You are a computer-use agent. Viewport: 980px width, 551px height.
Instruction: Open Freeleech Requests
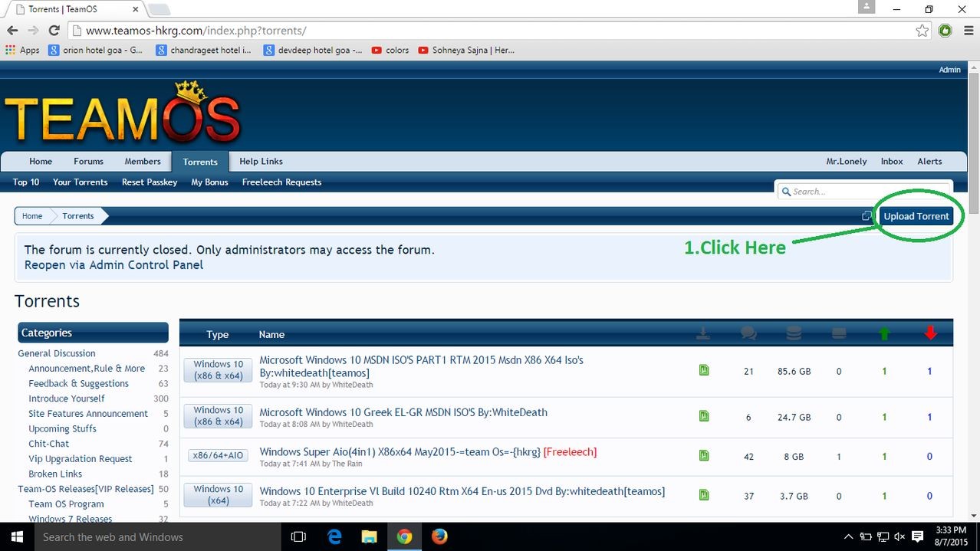(x=281, y=182)
